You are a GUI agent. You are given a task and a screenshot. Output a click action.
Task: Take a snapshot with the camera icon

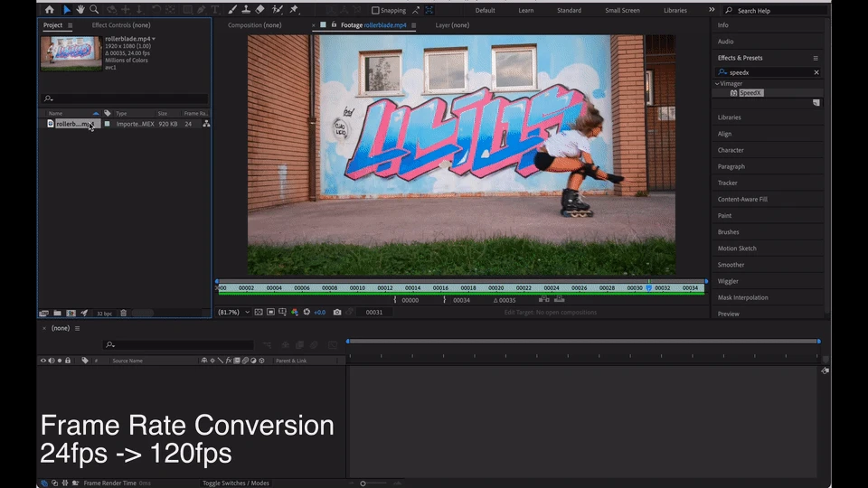click(x=337, y=312)
